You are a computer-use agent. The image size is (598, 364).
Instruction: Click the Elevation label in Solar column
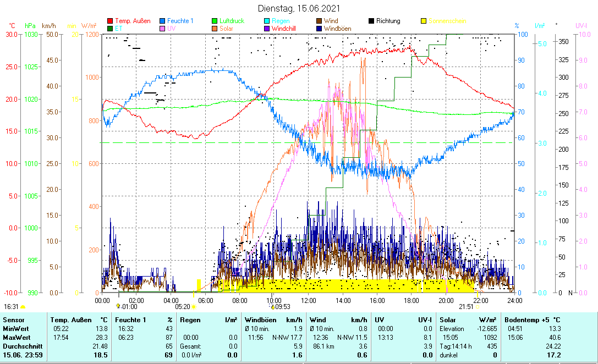pos(452,329)
